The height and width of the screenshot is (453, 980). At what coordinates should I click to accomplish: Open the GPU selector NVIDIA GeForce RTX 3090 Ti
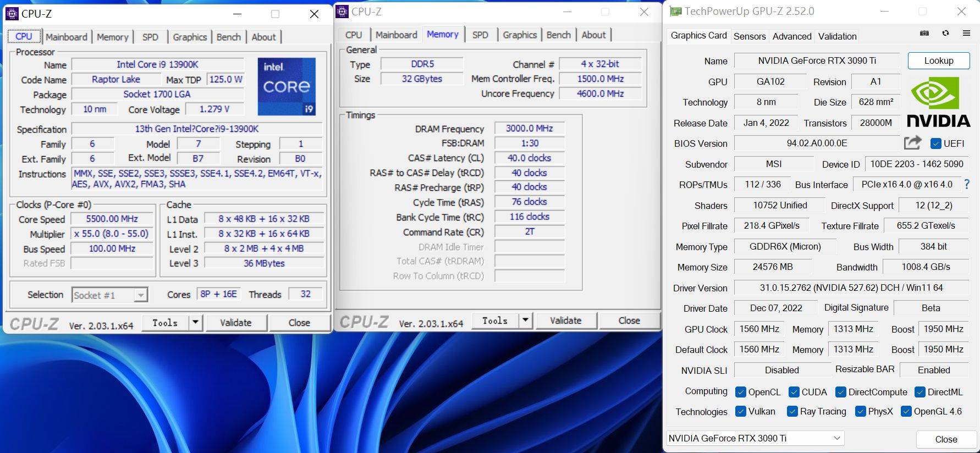point(755,438)
